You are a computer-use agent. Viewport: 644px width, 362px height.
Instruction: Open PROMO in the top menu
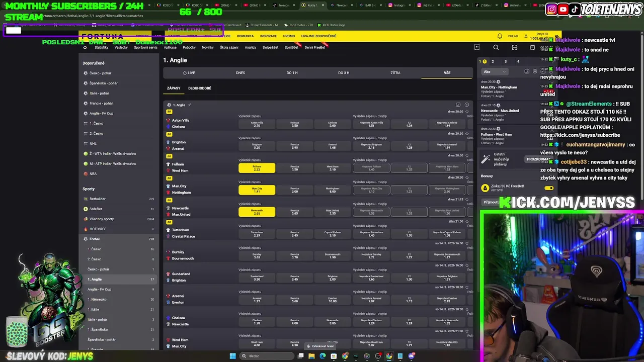(289, 36)
